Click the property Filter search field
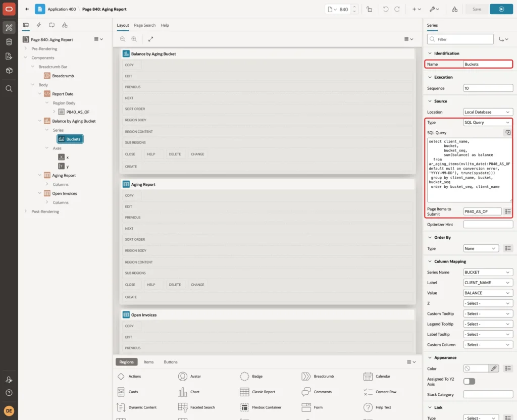This screenshot has height=420, width=517. [x=460, y=39]
